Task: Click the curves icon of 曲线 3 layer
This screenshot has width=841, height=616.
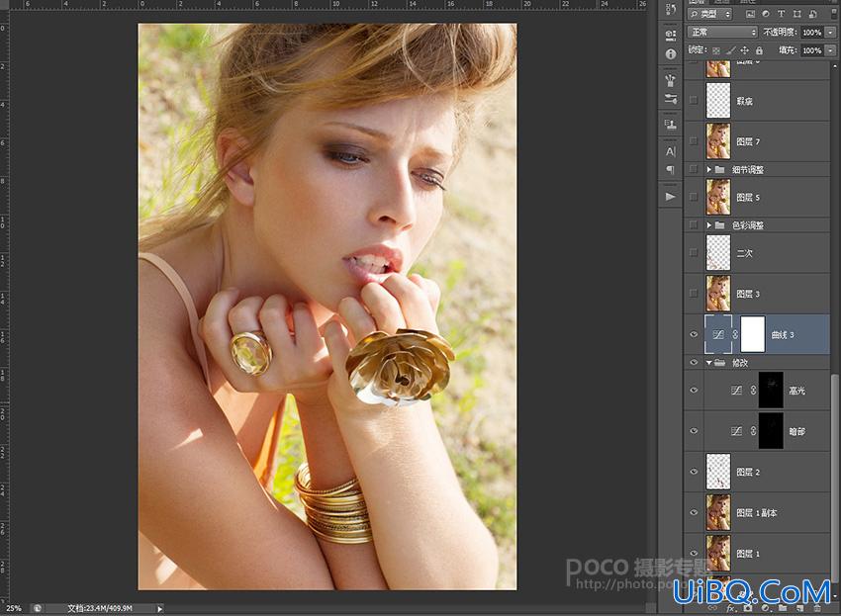Action: coord(718,334)
